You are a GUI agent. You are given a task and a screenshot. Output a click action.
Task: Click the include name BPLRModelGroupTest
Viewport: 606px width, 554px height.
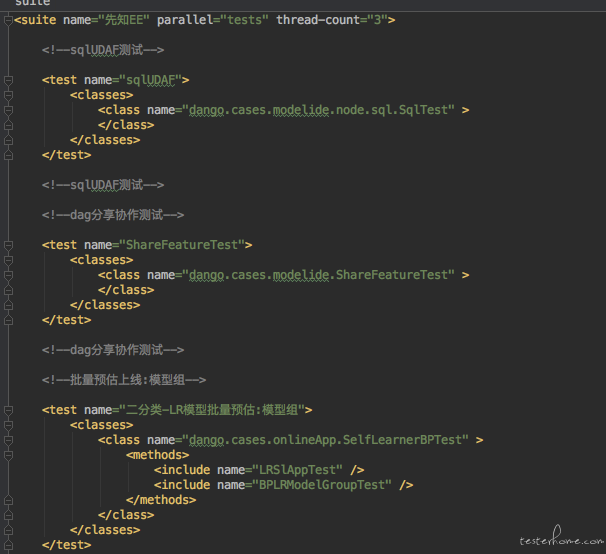pyautogui.click(x=322, y=485)
